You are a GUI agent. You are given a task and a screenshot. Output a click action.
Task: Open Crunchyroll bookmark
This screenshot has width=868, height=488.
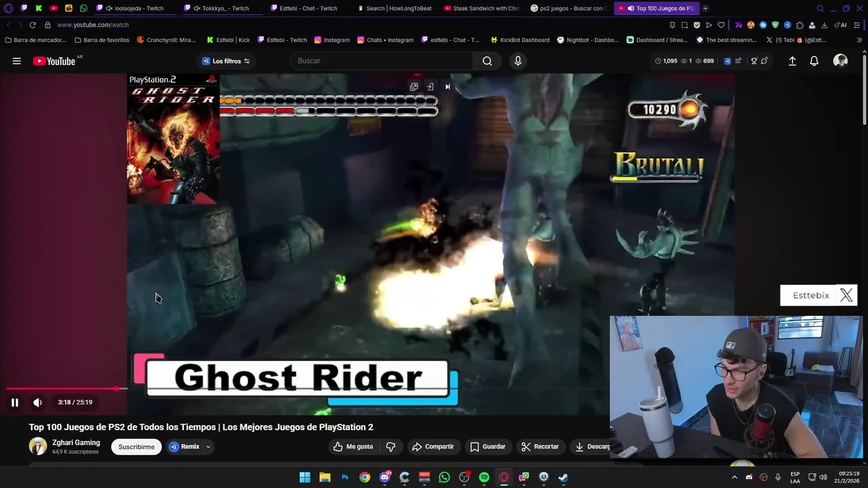pos(166,40)
